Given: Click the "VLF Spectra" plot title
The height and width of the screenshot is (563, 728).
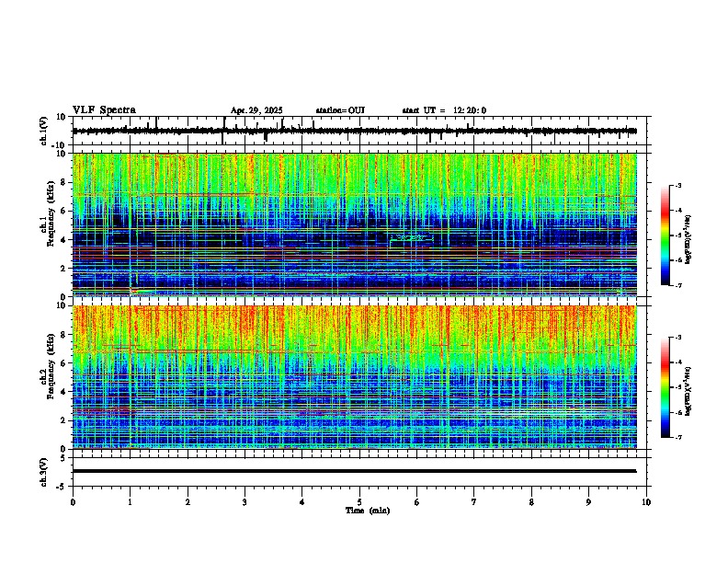Looking at the screenshot, I should (104, 110).
